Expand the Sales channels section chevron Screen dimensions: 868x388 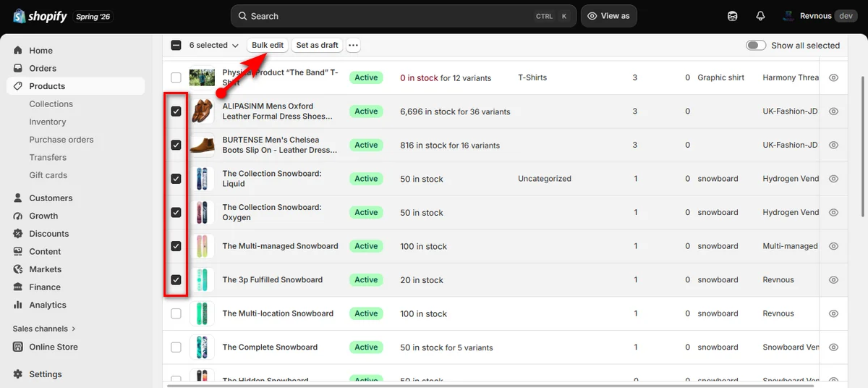point(74,329)
